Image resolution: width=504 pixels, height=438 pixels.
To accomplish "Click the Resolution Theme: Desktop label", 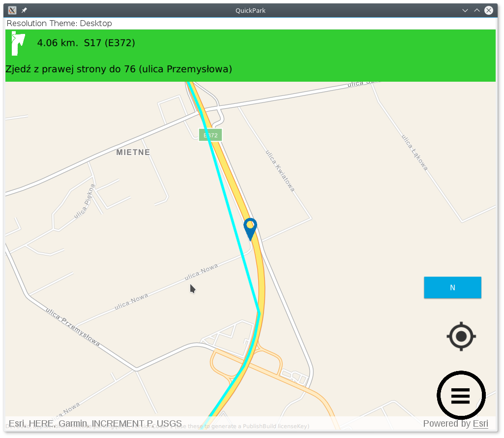I will point(59,23).
